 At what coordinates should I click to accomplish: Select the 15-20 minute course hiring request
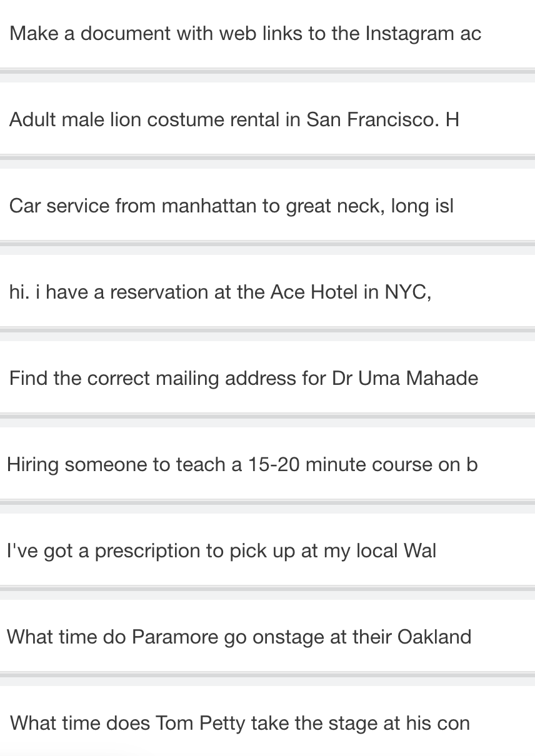(242, 464)
